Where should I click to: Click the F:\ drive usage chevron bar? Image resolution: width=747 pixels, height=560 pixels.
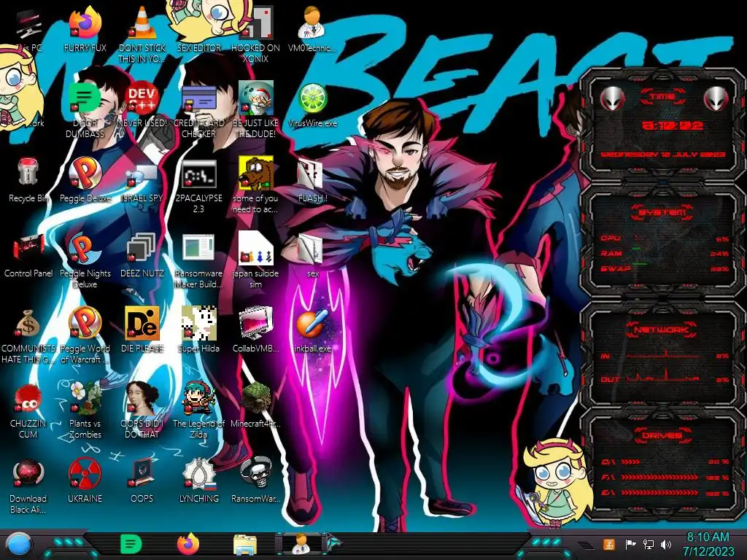659,477
